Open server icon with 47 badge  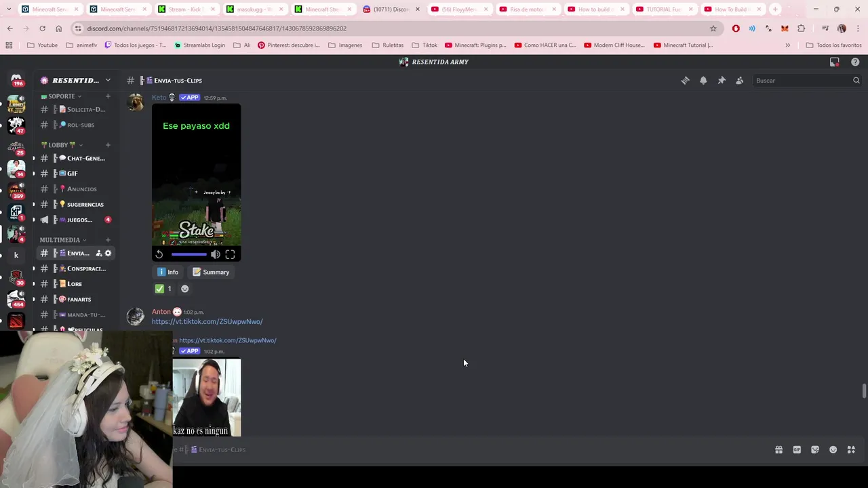[16, 125]
